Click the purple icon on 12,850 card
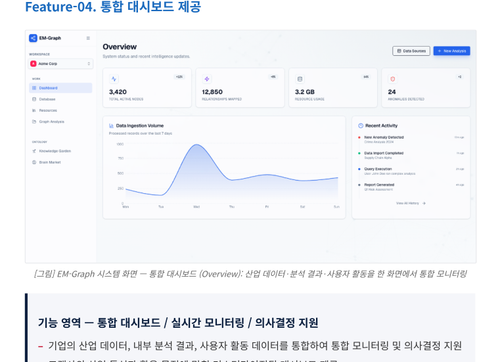 pyautogui.click(x=207, y=79)
